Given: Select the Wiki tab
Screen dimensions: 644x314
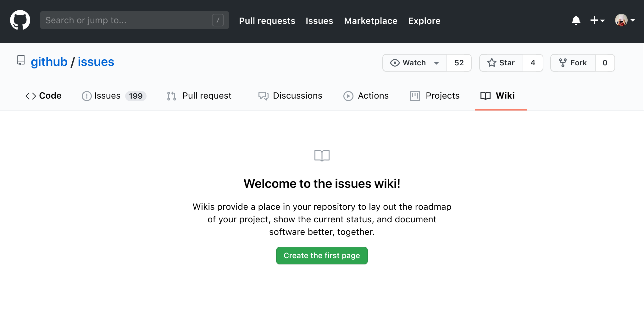Looking at the screenshot, I should pos(501,96).
